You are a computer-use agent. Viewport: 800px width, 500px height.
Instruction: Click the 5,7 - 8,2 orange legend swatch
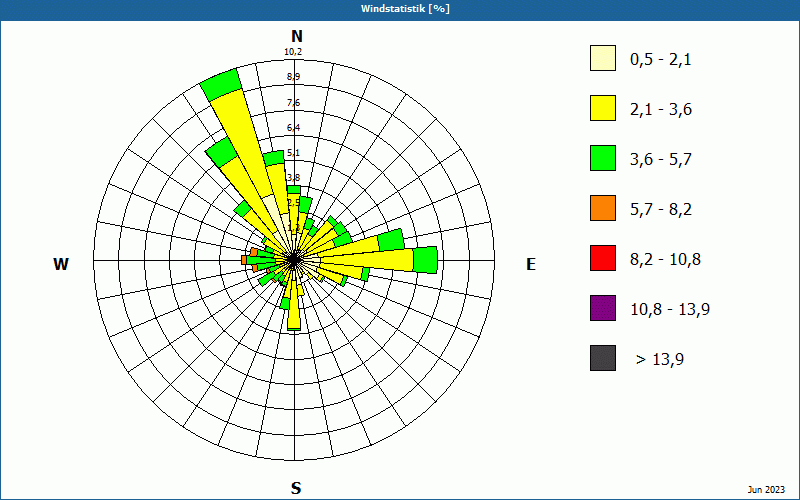(x=603, y=208)
